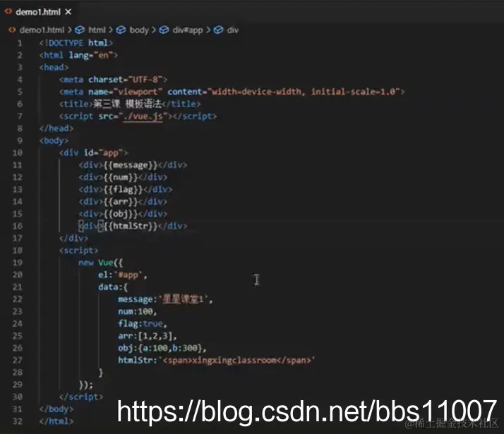Click the {{flag}} interpolation
Image resolution: width=504 pixels, height=434 pixels.
tap(123, 190)
